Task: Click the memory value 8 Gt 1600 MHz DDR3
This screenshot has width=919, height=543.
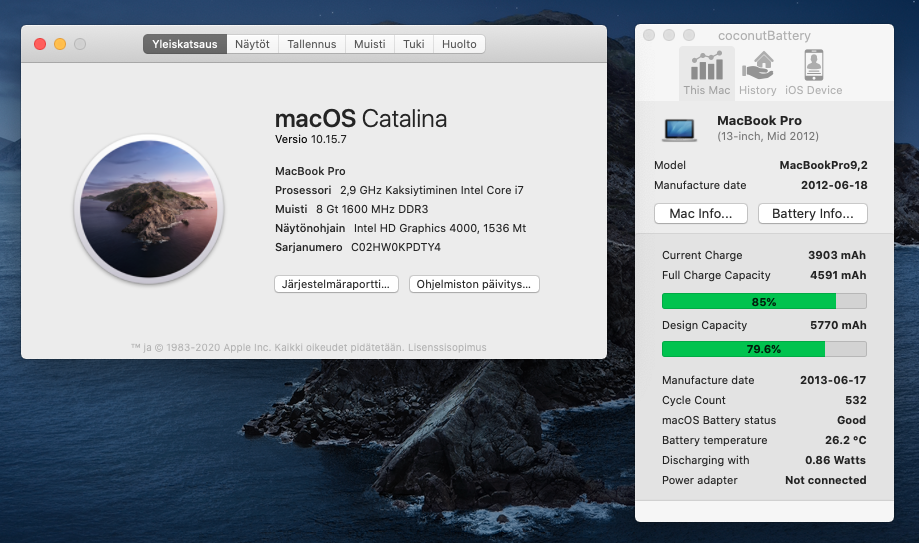Action: [372, 209]
